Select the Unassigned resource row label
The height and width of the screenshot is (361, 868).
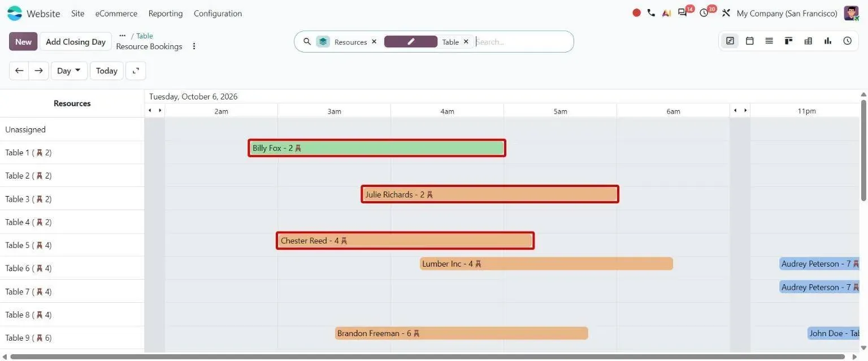[x=25, y=129]
